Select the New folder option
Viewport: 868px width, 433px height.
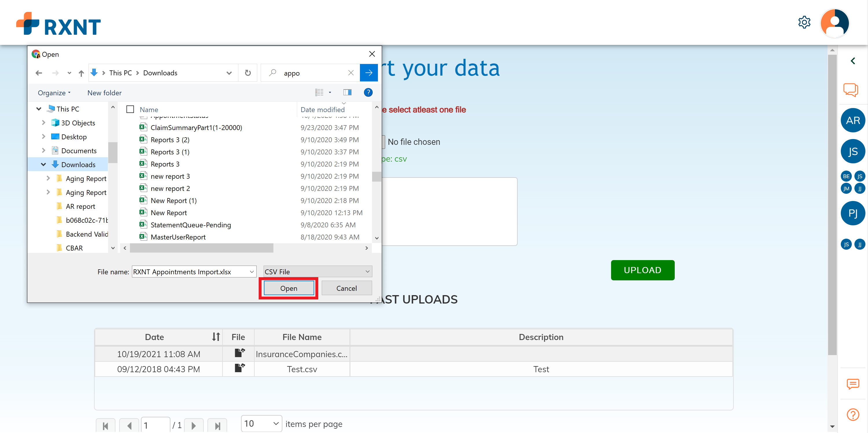104,93
